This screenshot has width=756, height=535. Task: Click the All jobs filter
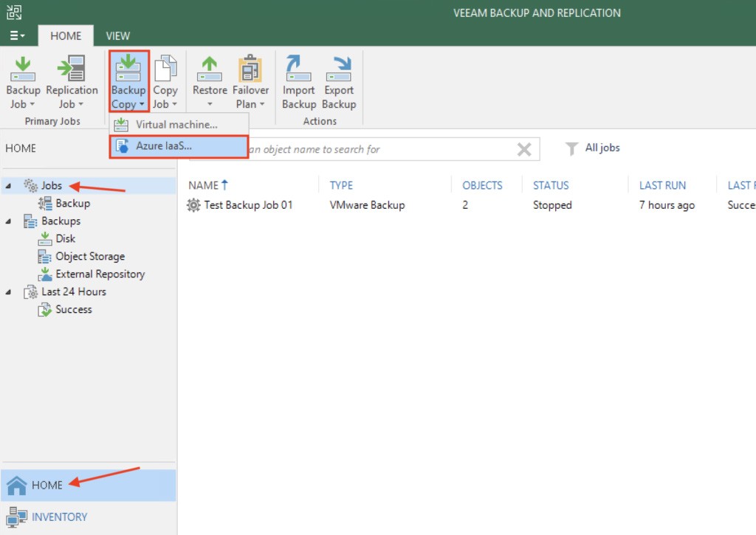(602, 148)
